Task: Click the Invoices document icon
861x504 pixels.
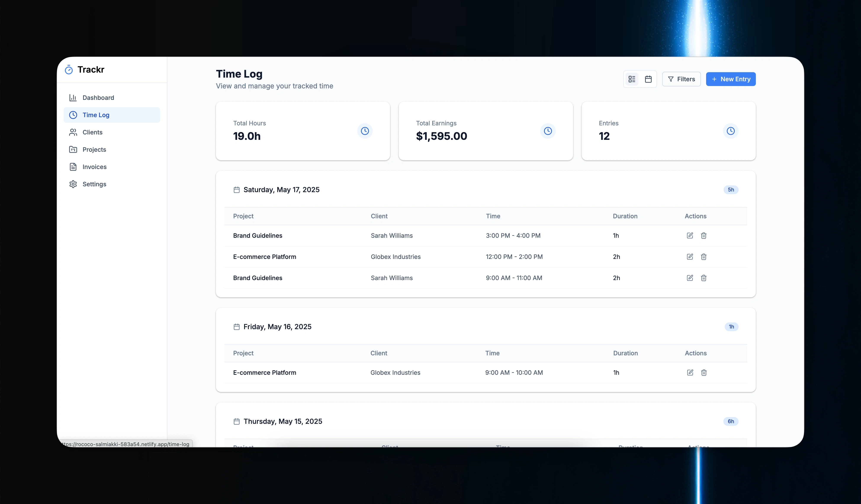Action: click(x=73, y=167)
